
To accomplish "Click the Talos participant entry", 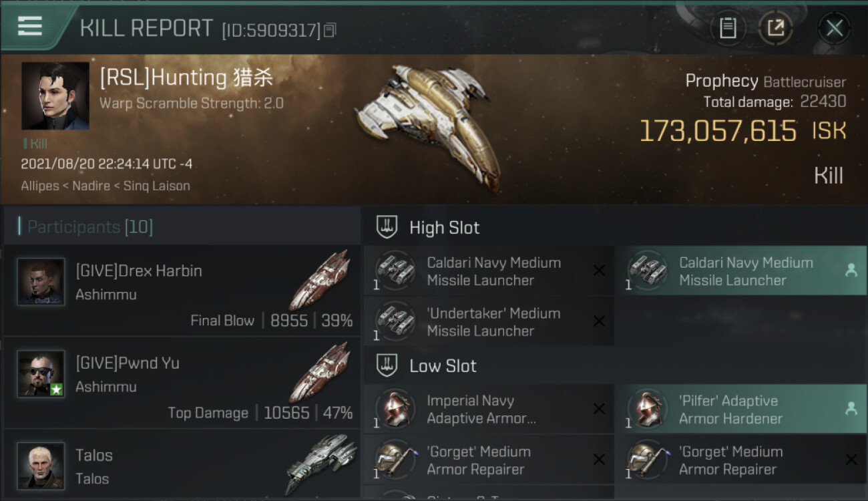I will click(182, 466).
